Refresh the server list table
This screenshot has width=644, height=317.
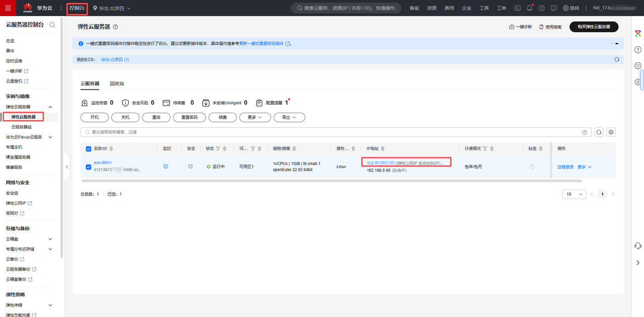click(599, 132)
